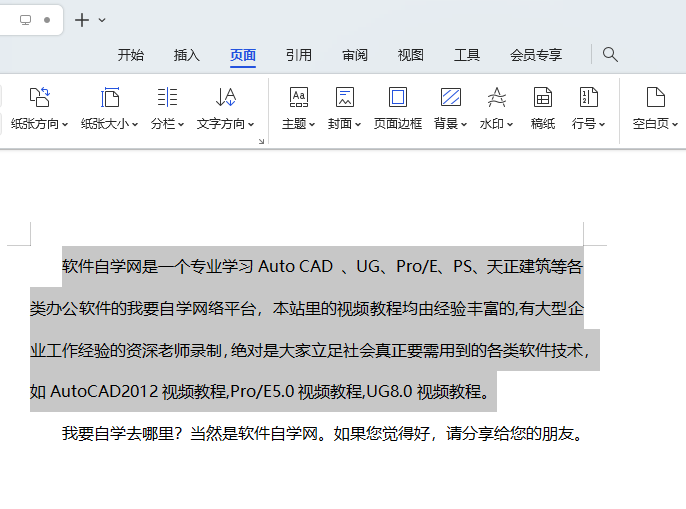Open page setup dialog launcher arrow
This screenshot has height=509, width=686.
(261, 141)
